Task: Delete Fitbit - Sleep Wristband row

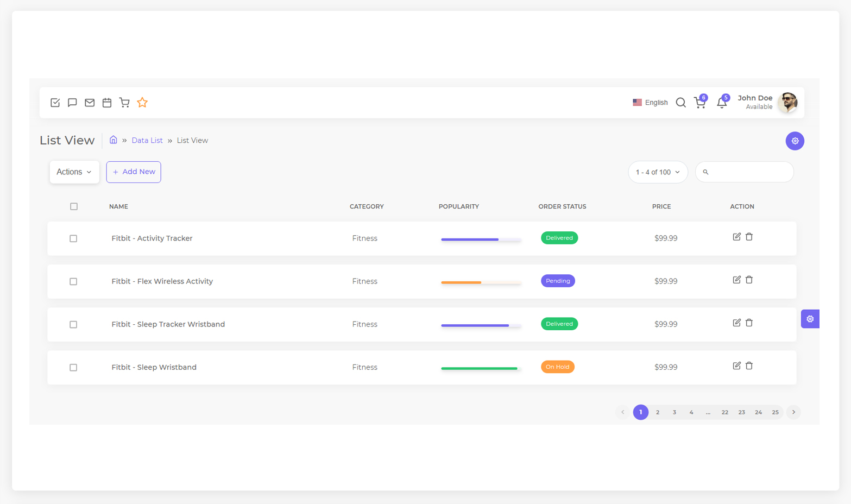Action: [x=749, y=366]
